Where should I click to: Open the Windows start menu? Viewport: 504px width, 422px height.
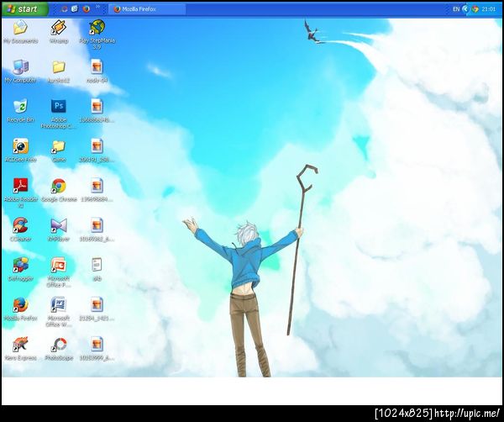click(x=24, y=9)
